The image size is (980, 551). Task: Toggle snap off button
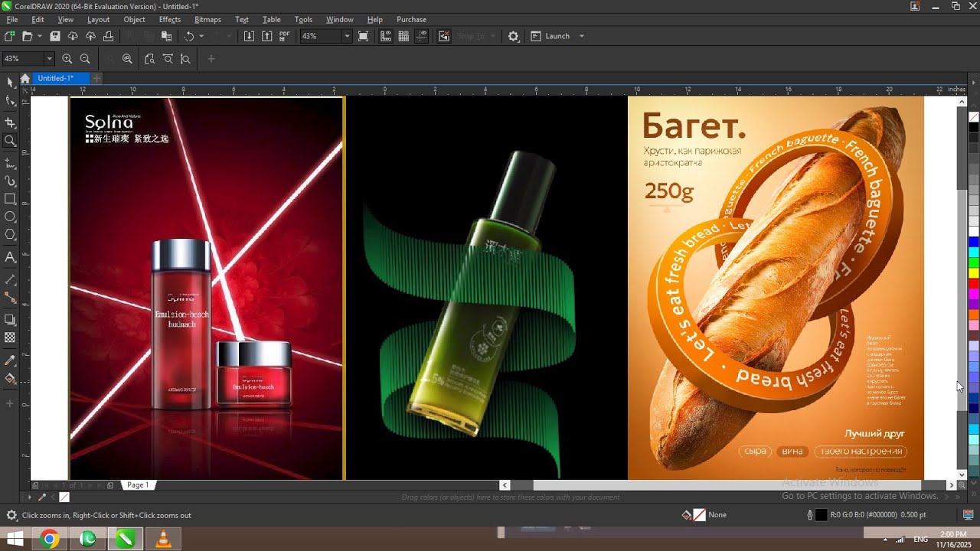[x=444, y=36]
